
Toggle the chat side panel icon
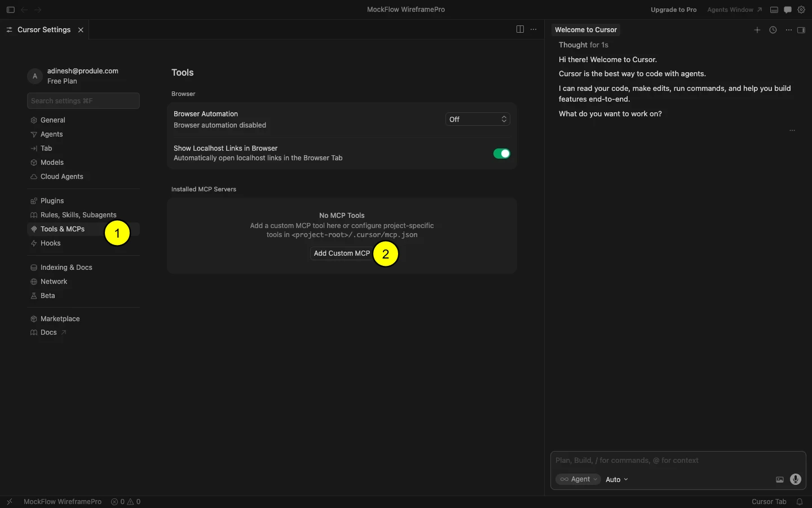[x=801, y=30]
